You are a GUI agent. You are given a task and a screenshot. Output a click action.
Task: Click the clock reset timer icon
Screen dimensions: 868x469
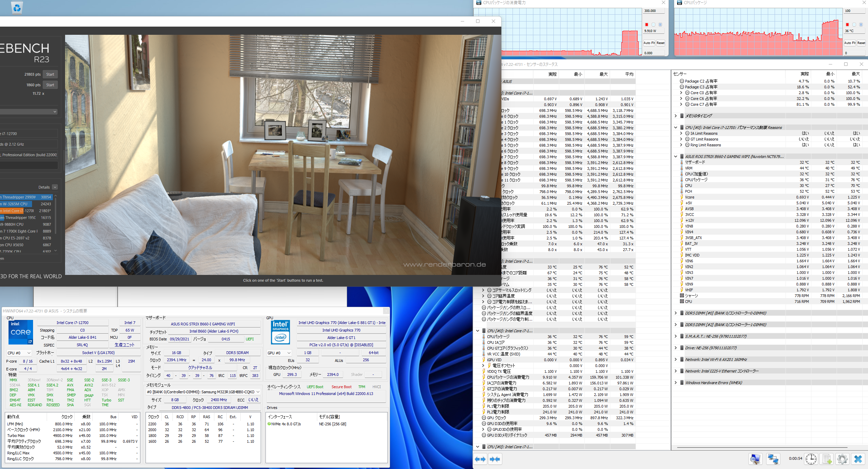811,459
